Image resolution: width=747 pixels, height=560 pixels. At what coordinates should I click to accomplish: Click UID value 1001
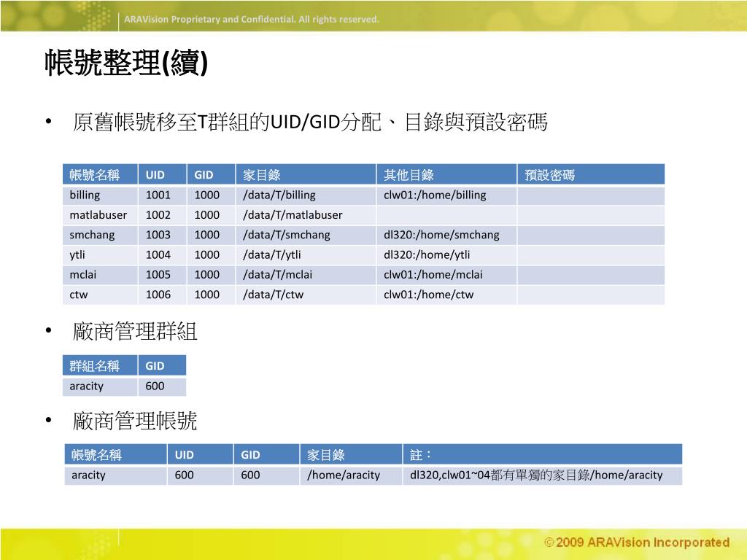tap(158, 195)
